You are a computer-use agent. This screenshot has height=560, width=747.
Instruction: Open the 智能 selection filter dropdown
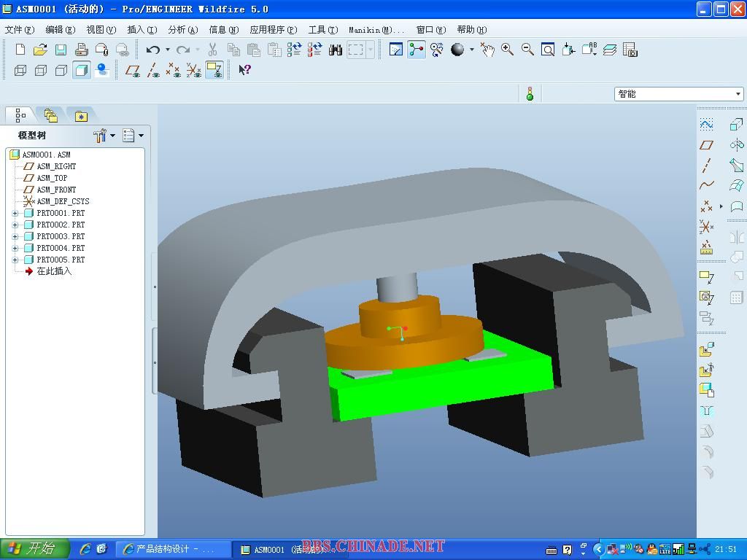coord(678,94)
